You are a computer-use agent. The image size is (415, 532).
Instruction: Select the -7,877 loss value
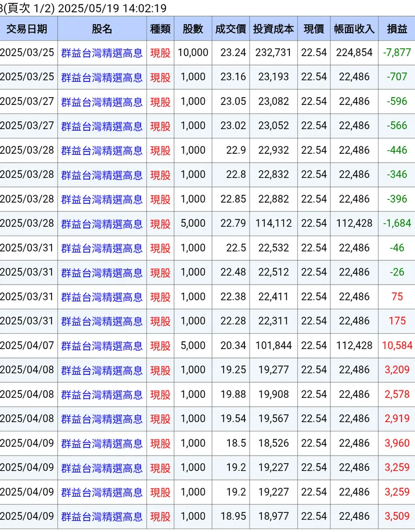(397, 53)
